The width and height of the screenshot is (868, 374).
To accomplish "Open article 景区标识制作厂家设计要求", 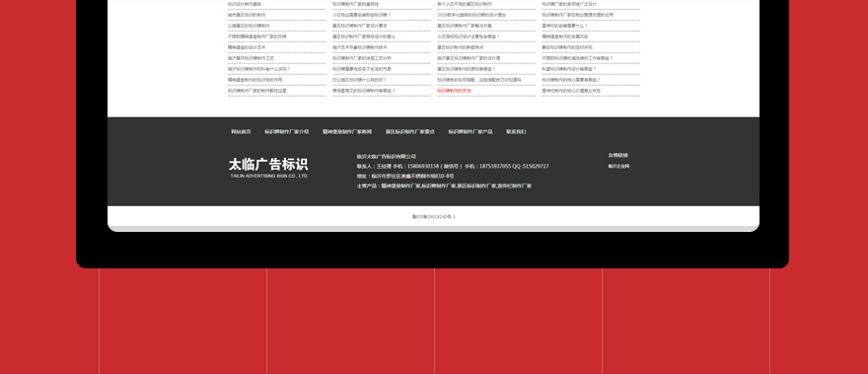I will coord(360,26).
